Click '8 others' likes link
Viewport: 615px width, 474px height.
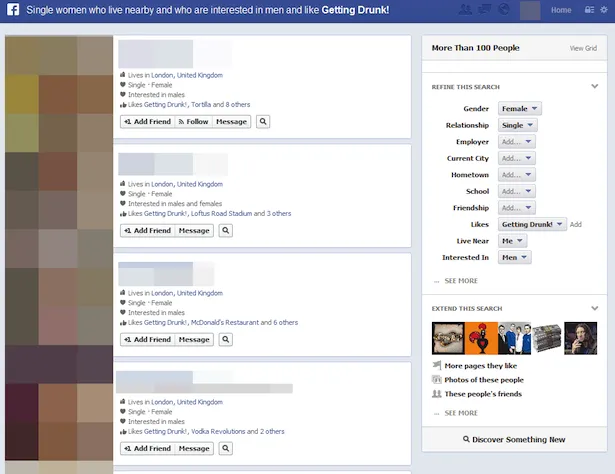pos(238,105)
